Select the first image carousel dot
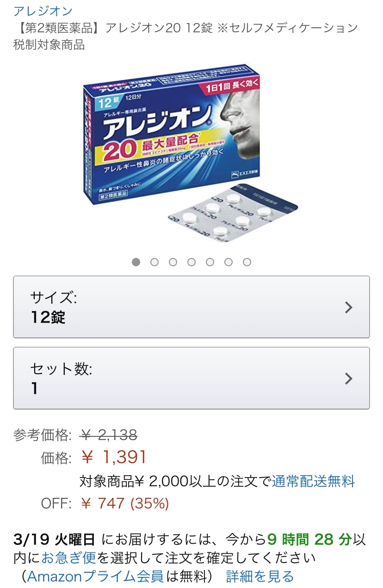The width and height of the screenshot is (383, 588). 136,262
